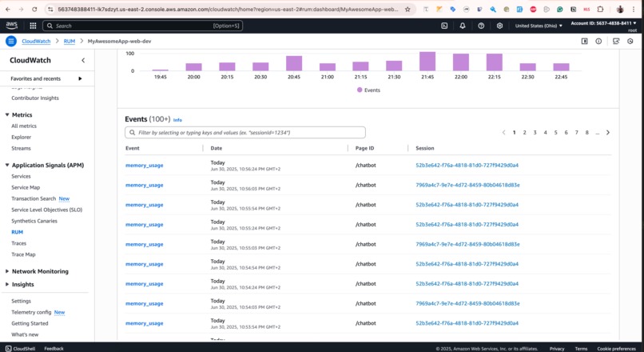Open Chrome three-dot menu
Screen dimensions: 644x352
pyautogui.click(x=634, y=9)
